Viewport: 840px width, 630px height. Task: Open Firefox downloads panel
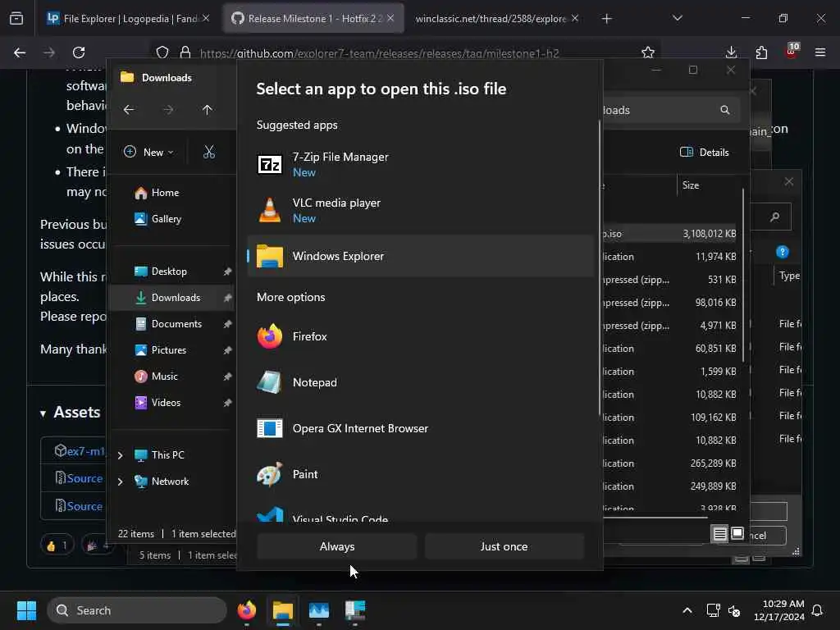click(x=731, y=52)
